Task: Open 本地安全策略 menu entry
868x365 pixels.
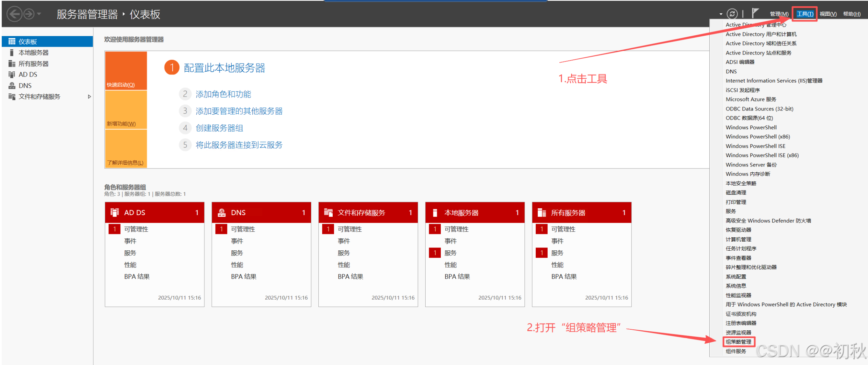Action: tap(741, 183)
